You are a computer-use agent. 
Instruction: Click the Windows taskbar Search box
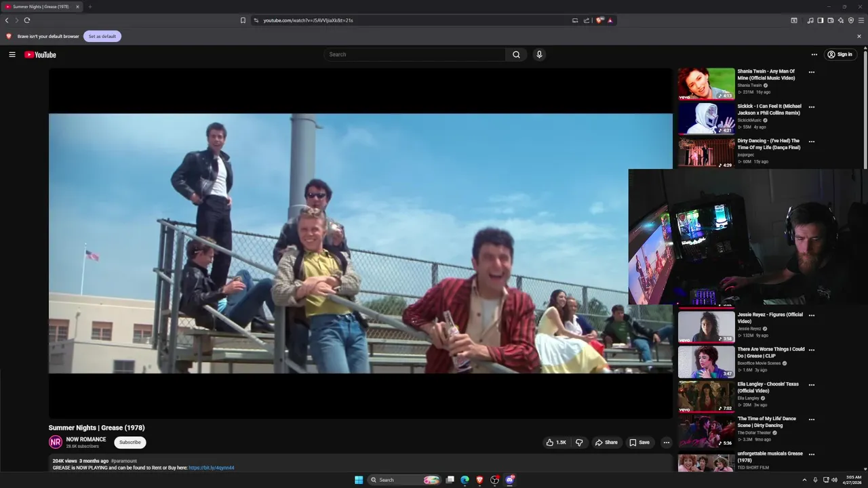point(404,480)
